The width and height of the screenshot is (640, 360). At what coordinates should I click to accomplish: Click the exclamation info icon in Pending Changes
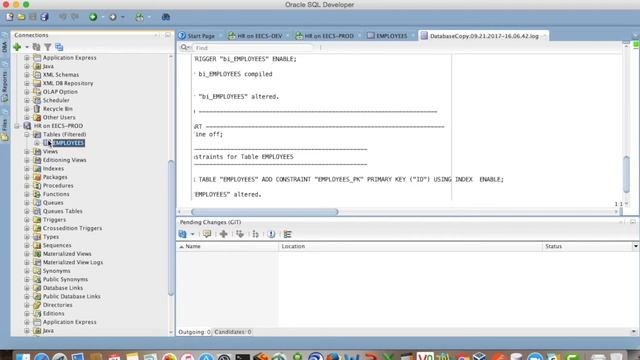point(271,234)
